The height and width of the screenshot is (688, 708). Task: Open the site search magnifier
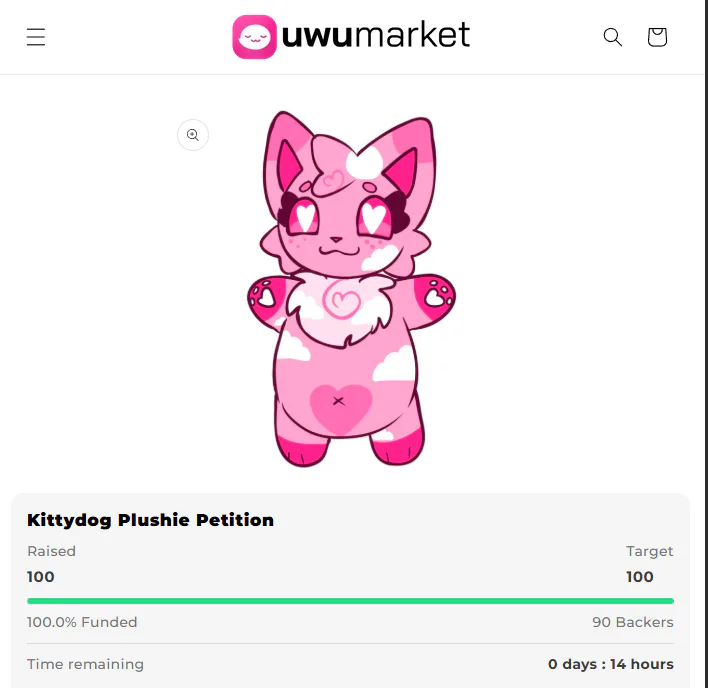(612, 37)
